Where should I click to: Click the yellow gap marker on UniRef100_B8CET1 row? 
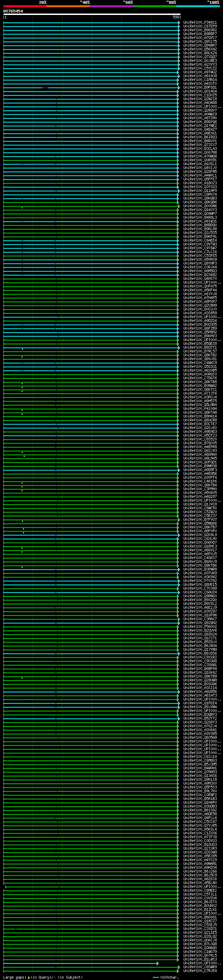23,349
